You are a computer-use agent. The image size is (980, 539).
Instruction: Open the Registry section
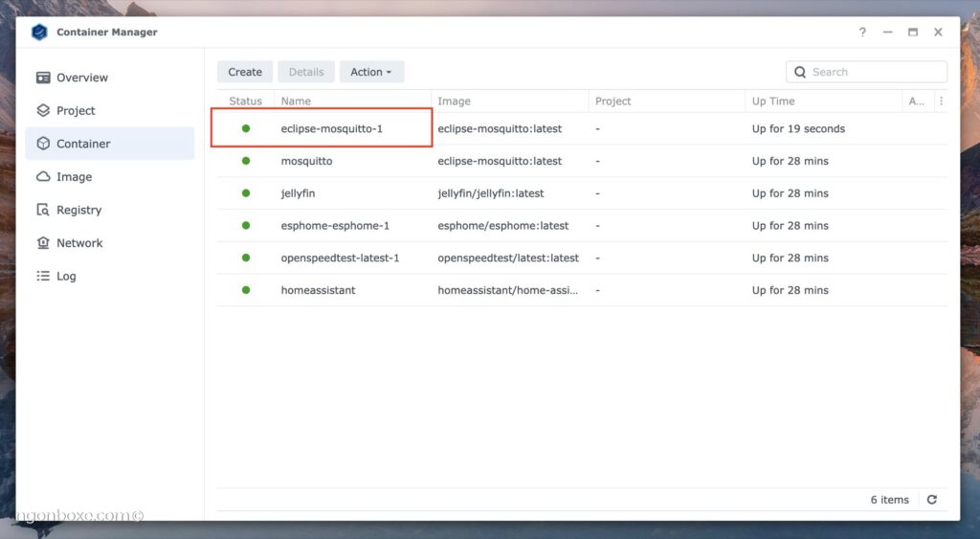click(110, 210)
